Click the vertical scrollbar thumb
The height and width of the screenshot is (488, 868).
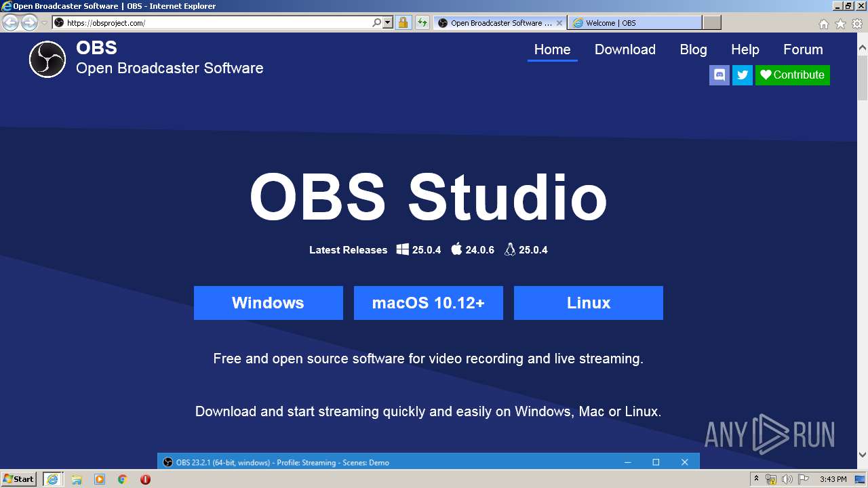(x=863, y=77)
